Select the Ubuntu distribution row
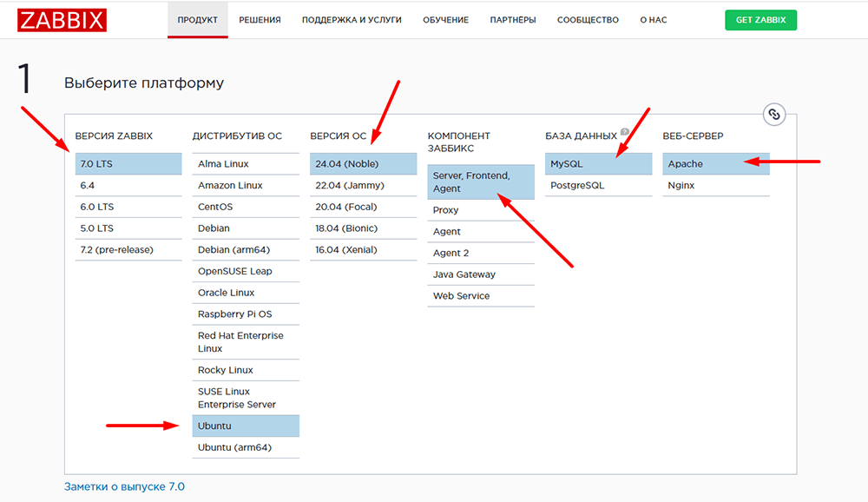 [246, 426]
